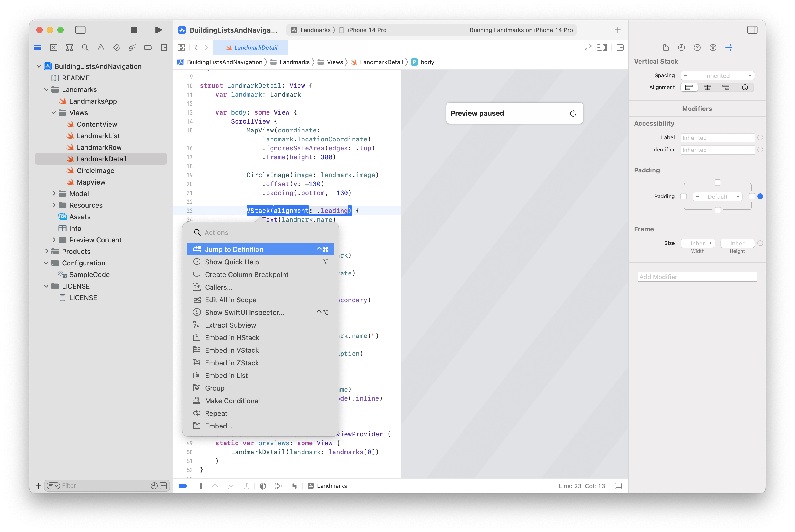Image resolution: width=795 pixels, height=532 pixels.
Task: Expand the Resources folder
Action: pos(54,205)
